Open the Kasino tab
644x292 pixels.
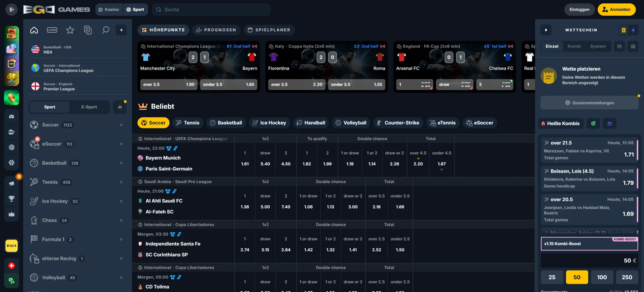pos(109,10)
